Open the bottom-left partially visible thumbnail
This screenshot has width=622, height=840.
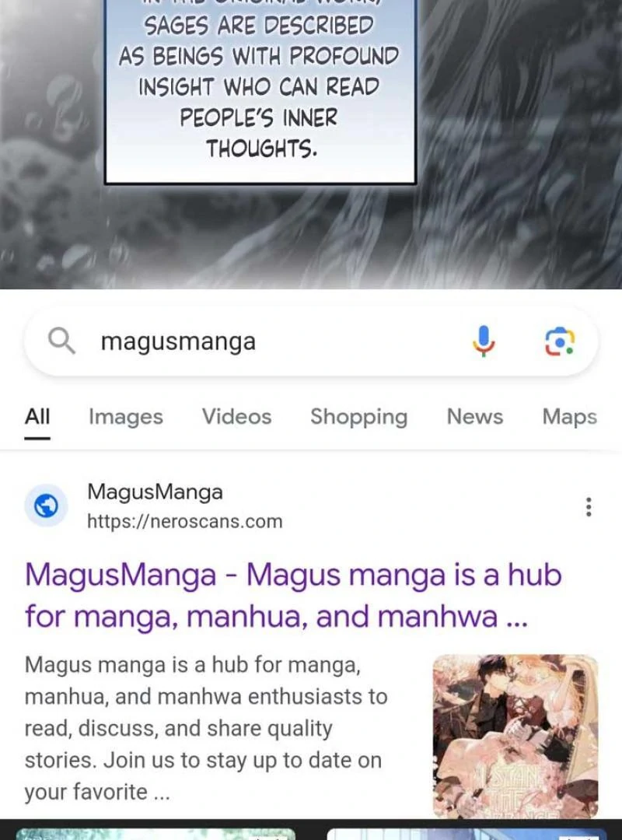(x=155, y=834)
